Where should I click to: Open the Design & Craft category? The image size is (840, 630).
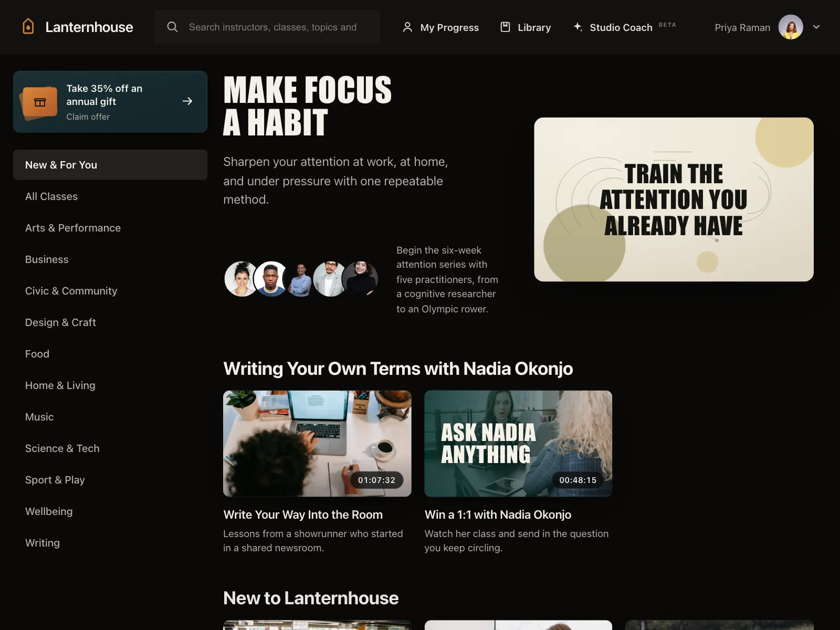tap(110, 322)
